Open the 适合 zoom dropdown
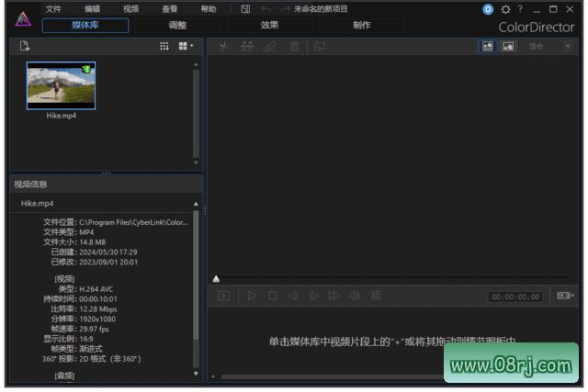588x392 pixels. (549, 47)
